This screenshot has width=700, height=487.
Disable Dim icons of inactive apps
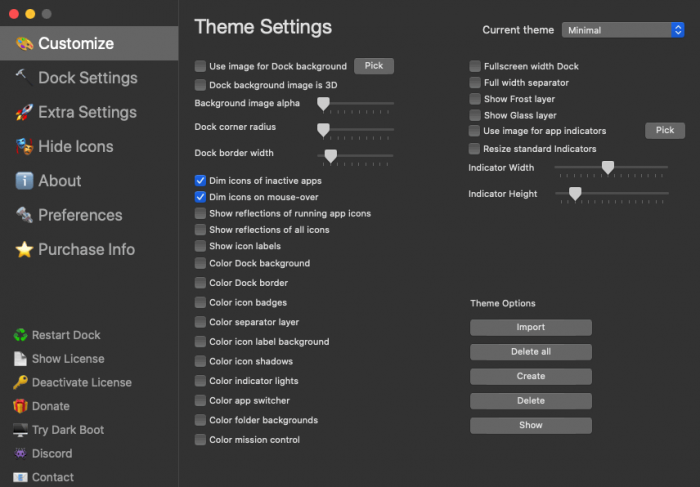pos(201,181)
